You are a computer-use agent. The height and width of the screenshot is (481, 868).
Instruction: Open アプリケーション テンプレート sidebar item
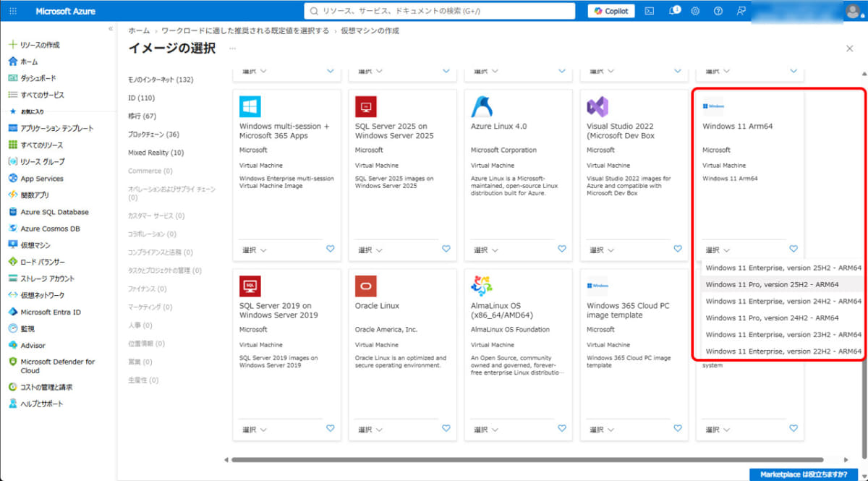click(x=56, y=128)
